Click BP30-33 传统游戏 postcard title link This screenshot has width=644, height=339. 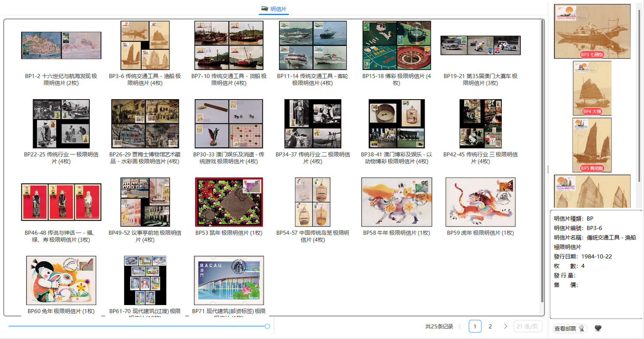coord(229,158)
